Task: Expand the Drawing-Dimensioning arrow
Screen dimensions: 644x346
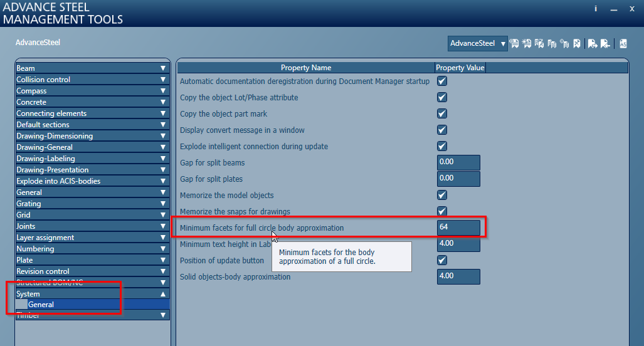Action: (x=163, y=136)
